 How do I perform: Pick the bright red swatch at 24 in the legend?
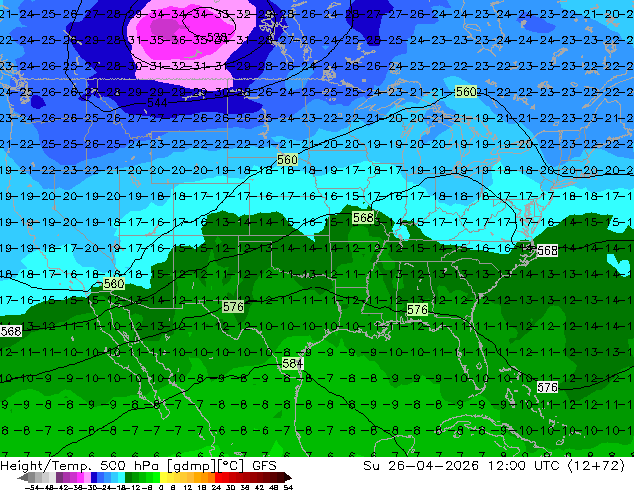[218, 478]
